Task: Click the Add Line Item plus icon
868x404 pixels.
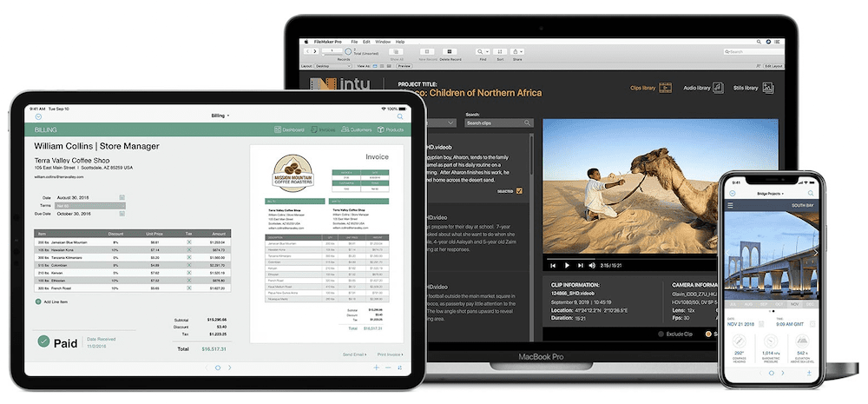Action: (x=38, y=301)
